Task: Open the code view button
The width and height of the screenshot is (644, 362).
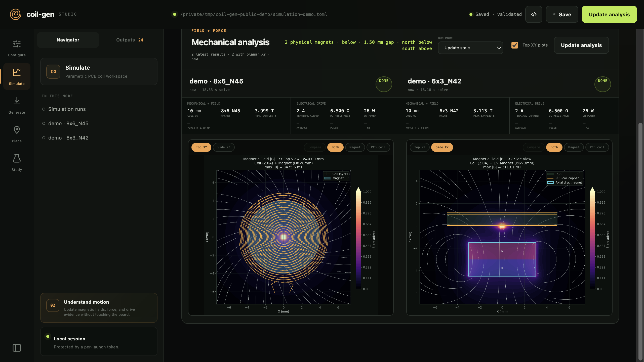Action: [534, 14]
